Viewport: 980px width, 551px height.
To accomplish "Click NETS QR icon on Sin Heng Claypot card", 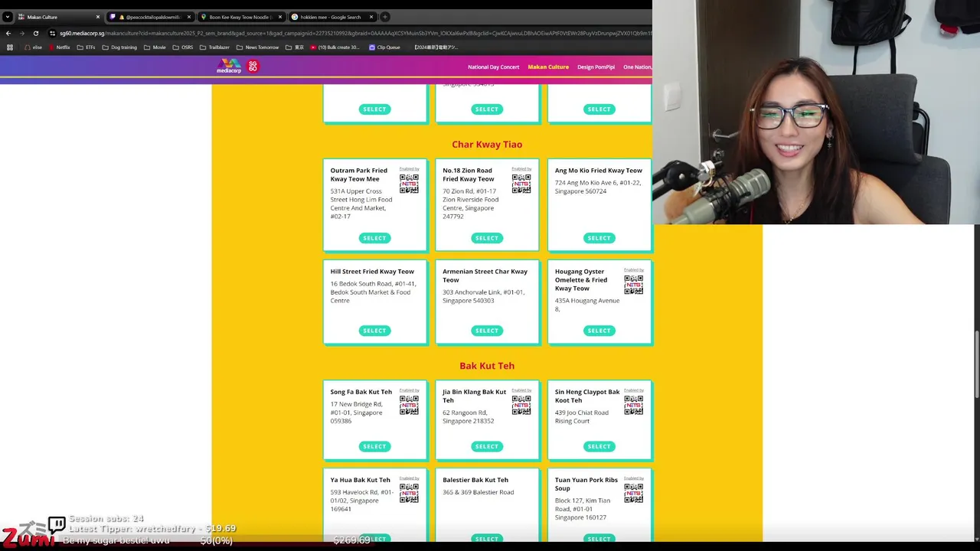I will 633,405.
